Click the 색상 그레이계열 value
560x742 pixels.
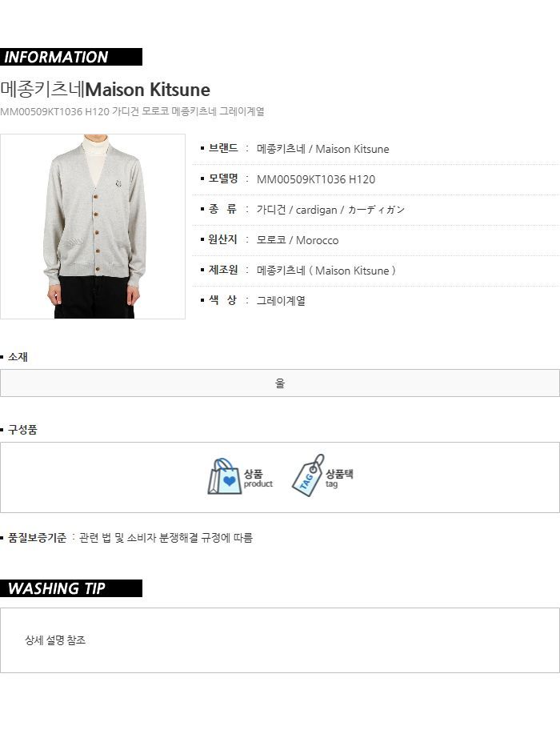[281, 300]
